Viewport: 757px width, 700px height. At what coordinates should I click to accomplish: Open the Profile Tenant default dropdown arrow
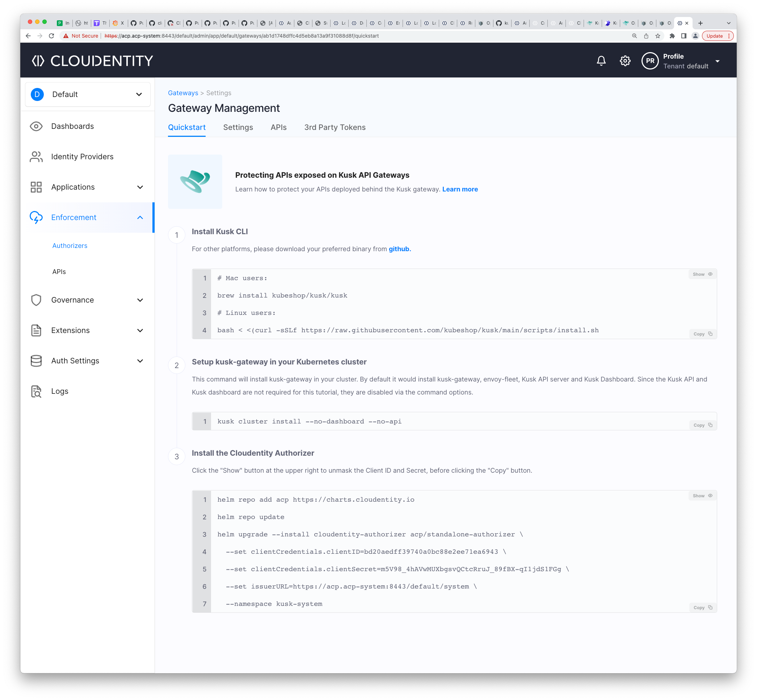[717, 61]
